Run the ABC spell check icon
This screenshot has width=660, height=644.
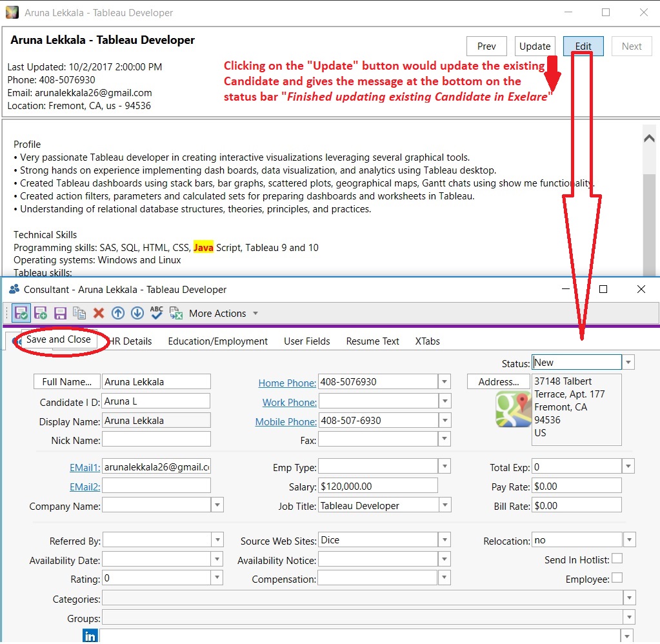coord(157,313)
